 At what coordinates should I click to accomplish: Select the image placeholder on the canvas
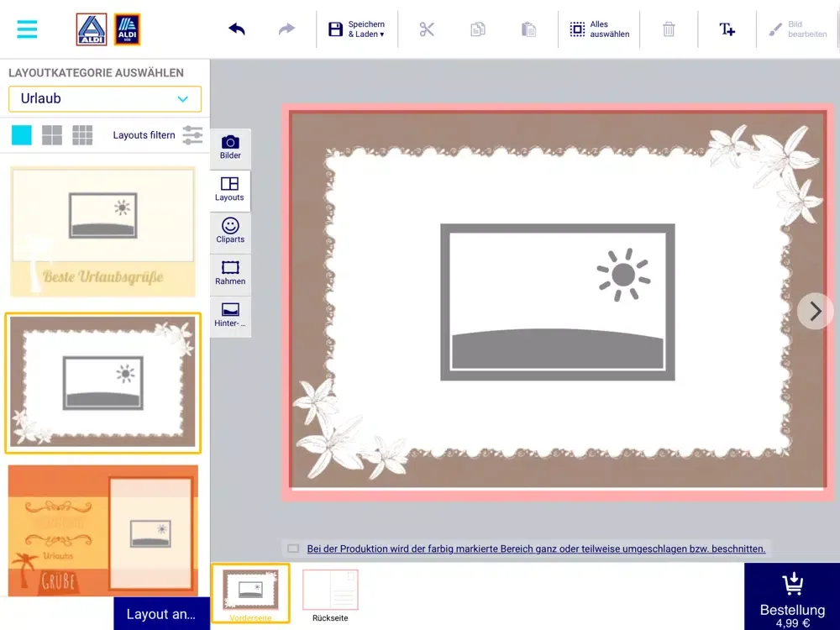pos(557,302)
